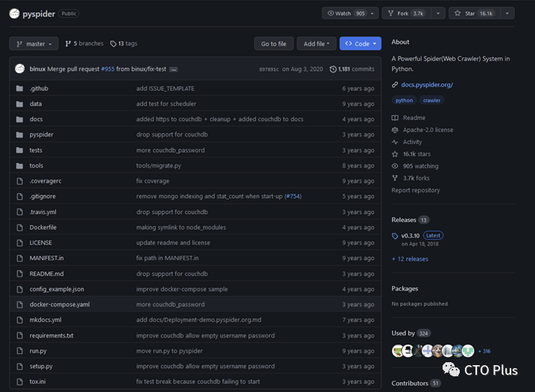Open the Apache-2.0 license link
The width and height of the screenshot is (535, 392).
coord(428,130)
